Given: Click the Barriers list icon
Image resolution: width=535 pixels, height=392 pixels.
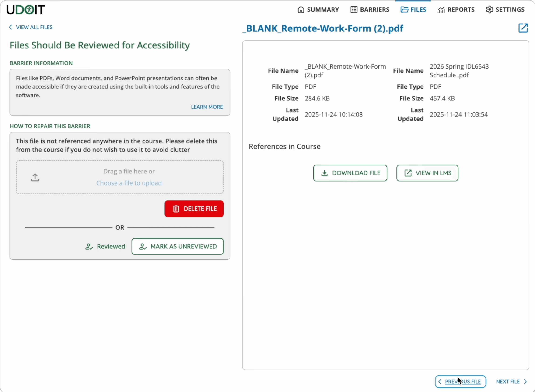Looking at the screenshot, I should (354, 10).
